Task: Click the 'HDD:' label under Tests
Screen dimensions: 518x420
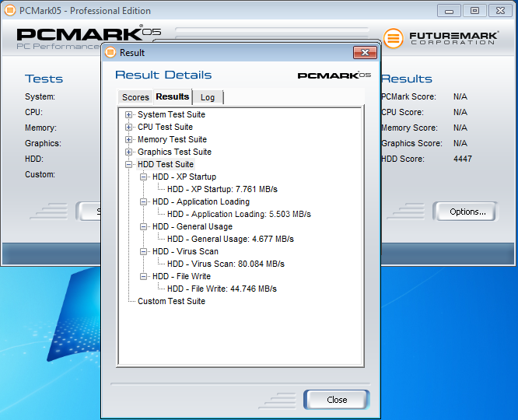Action: pyautogui.click(x=34, y=159)
